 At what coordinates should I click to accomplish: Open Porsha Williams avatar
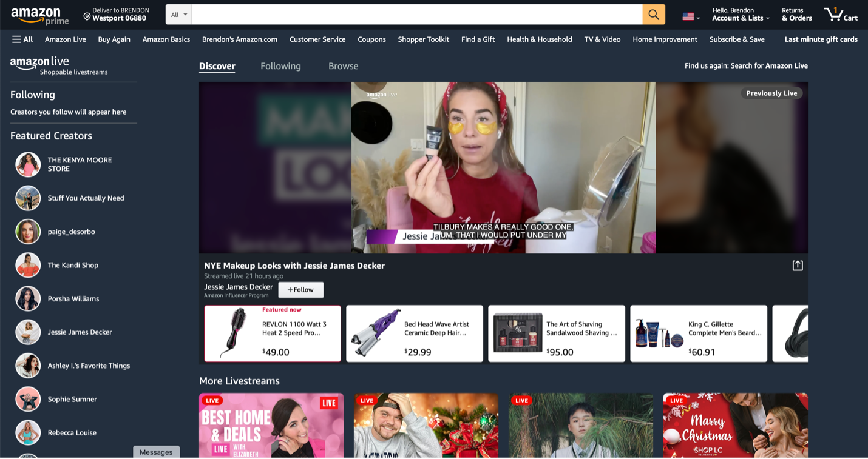tap(28, 298)
